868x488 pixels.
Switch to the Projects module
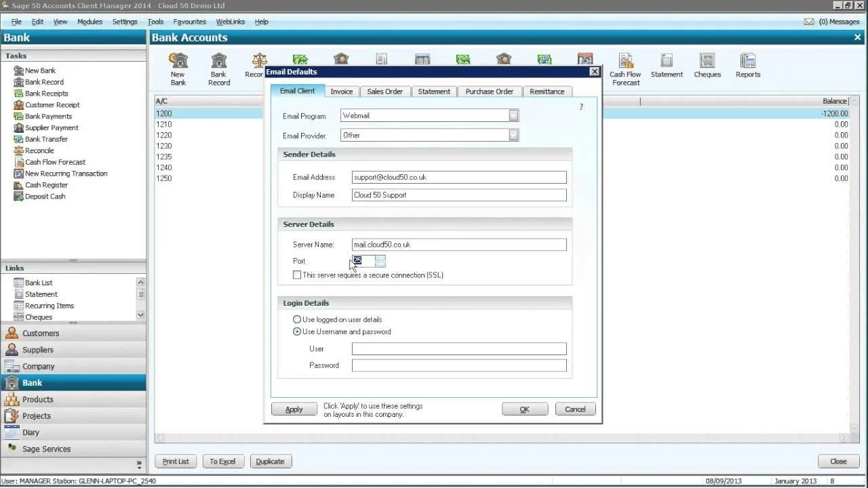tap(73, 415)
